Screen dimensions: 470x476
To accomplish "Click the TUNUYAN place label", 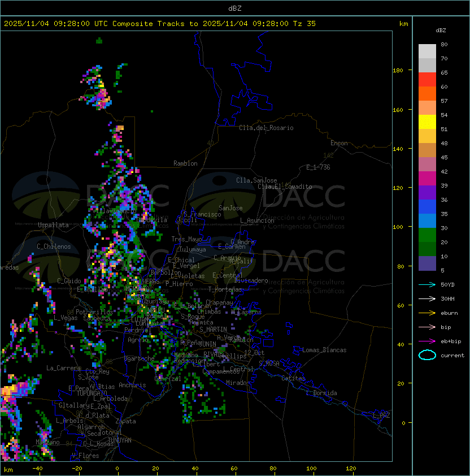I will (x=120, y=440).
